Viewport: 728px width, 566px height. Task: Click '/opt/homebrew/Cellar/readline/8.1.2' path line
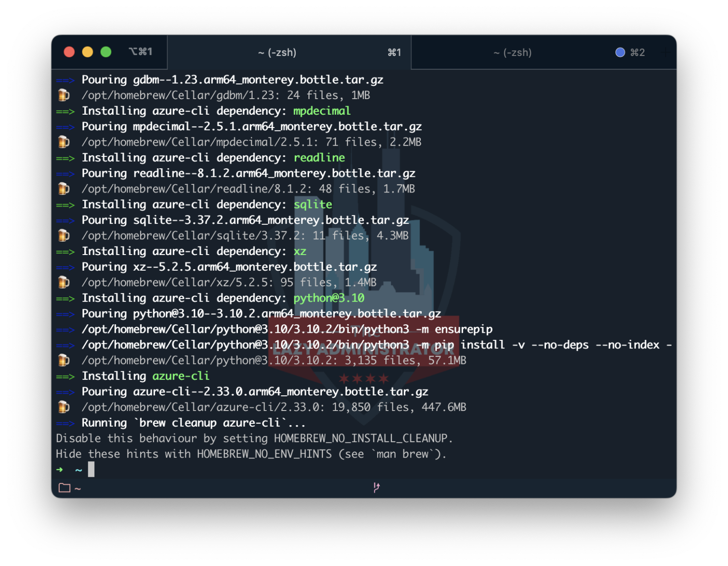tap(248, 189)
